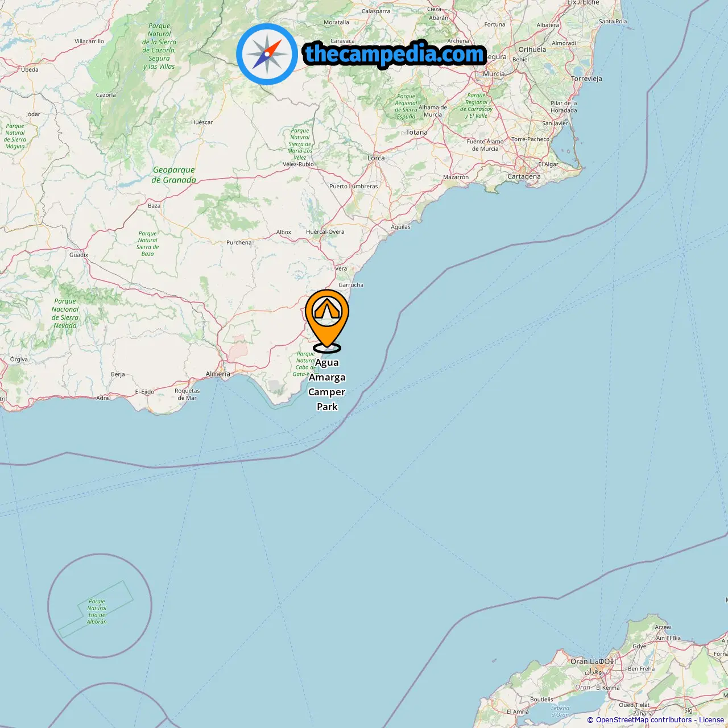
Task: Select the Garrucha town label
Action: point(351,285)
